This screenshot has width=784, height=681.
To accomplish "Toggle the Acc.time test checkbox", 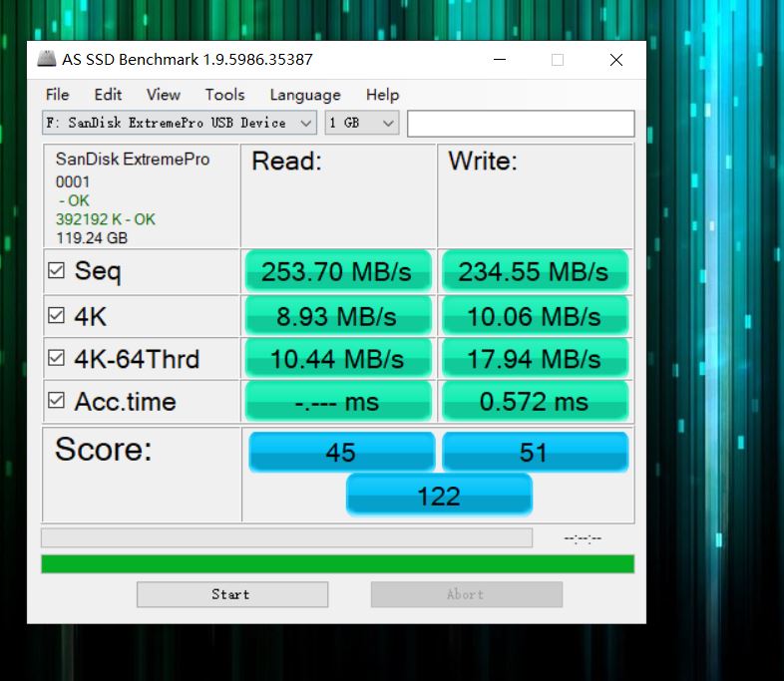I will [56, 400].
